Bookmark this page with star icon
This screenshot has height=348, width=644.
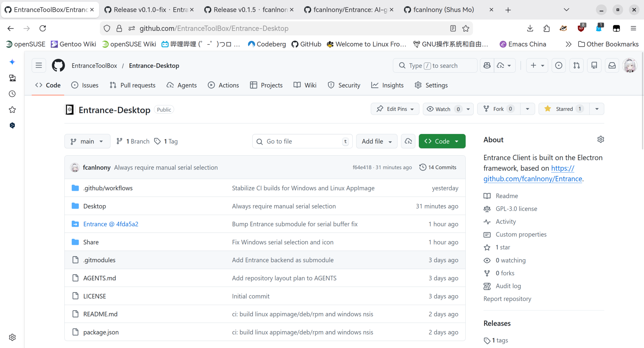click(466, 28)
